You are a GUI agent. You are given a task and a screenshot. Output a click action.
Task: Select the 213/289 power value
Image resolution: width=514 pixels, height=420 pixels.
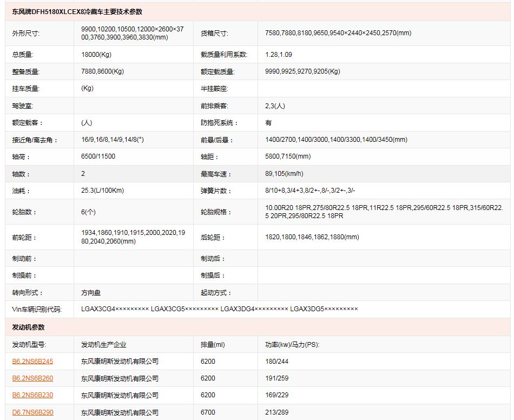coord(276,412)
